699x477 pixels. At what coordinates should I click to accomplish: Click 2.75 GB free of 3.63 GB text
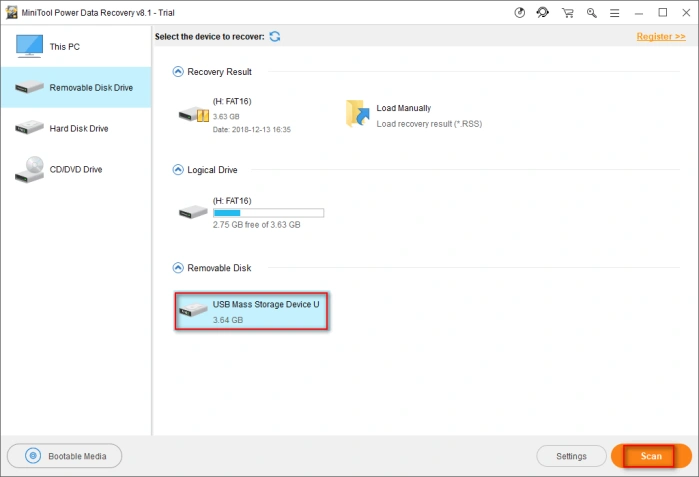coord(256,225)
